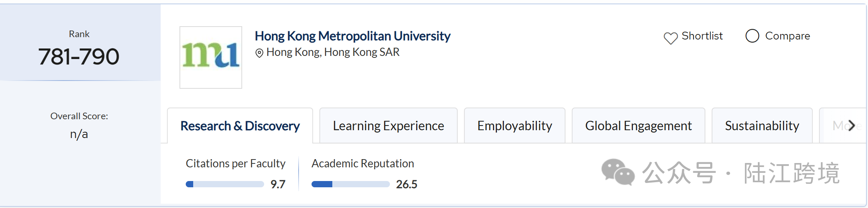Click Hong Kong, Hong Kong SAR location
Viewport: 868px width, 208px height.
tap(333, 52)
